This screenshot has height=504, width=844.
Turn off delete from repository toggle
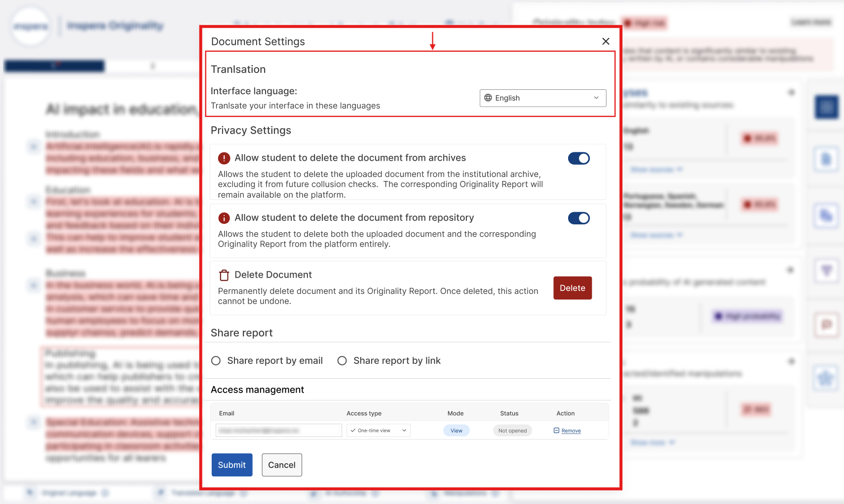coord(578,218)
